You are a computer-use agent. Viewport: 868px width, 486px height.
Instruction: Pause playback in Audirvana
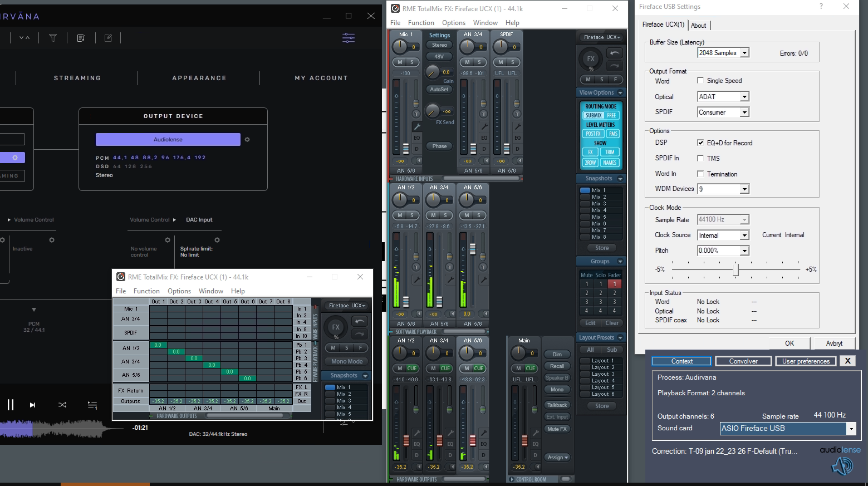tap(10, 405)
